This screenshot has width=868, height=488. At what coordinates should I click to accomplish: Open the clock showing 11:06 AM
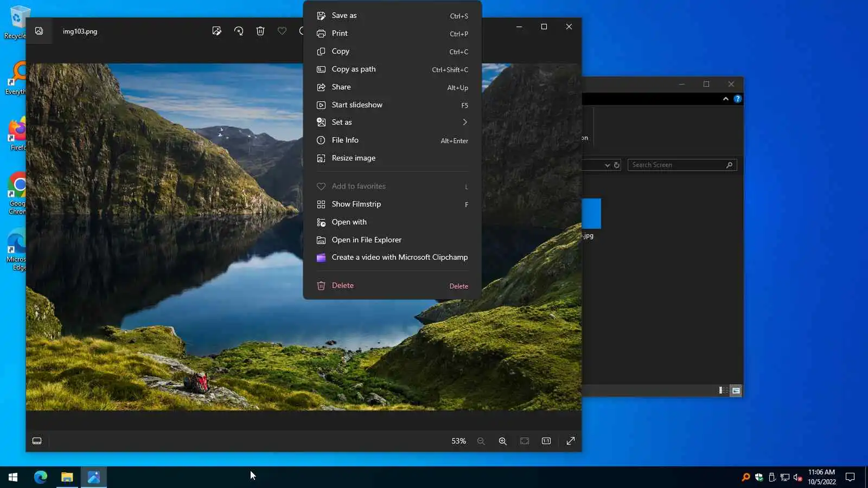point(822,477)
